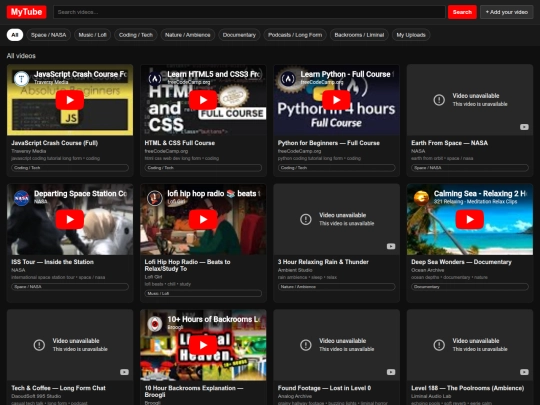Viewport: 540px width, 405px height.
Task: Start the Lofi Hip Hop Radio video
Action: click(x=203, y=219)
